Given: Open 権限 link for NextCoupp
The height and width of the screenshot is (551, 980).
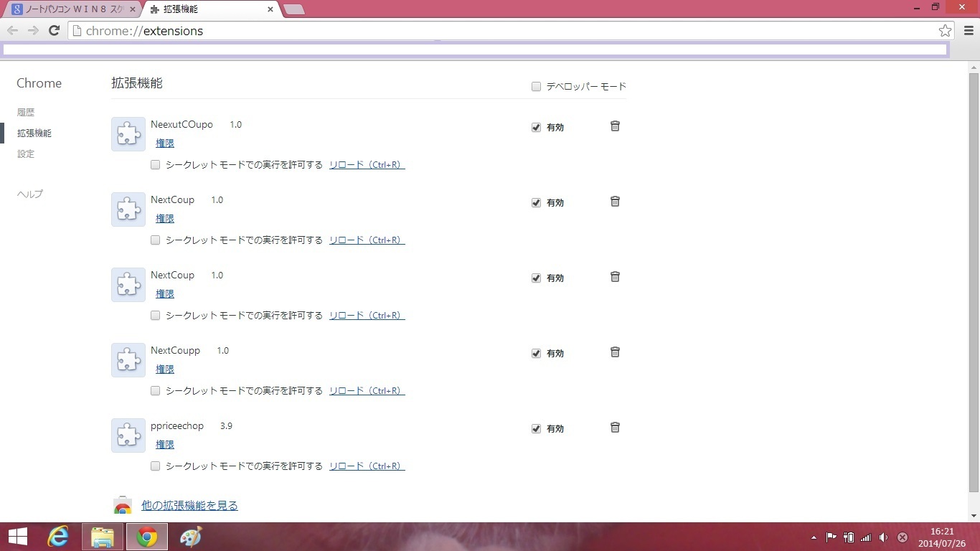Looking at the screenshot, I should click(165, 369).
